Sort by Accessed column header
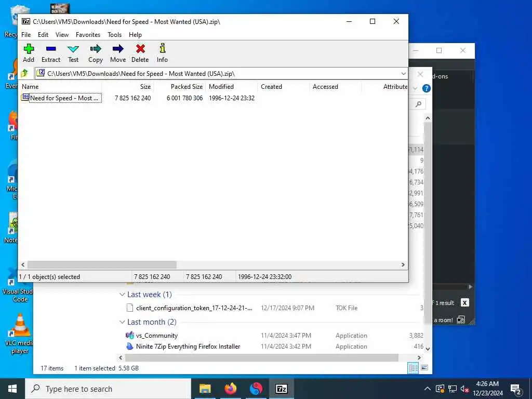The height and width of the screenshot is (399, 532). (336, 87)
